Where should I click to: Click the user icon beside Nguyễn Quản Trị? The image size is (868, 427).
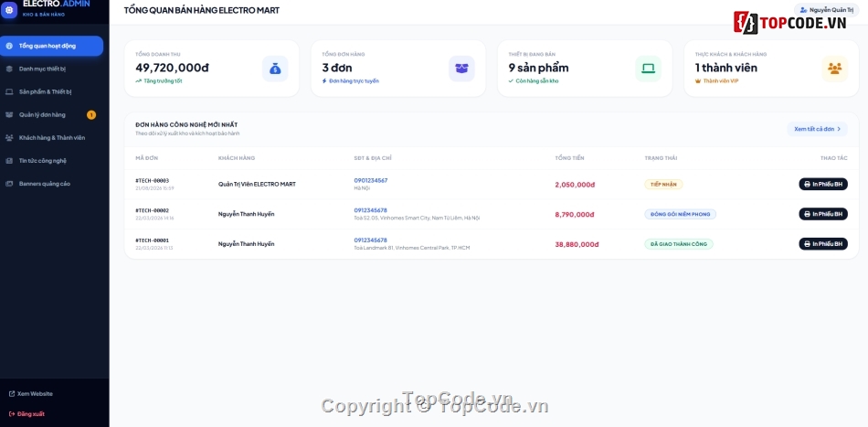tap(804, 10)
